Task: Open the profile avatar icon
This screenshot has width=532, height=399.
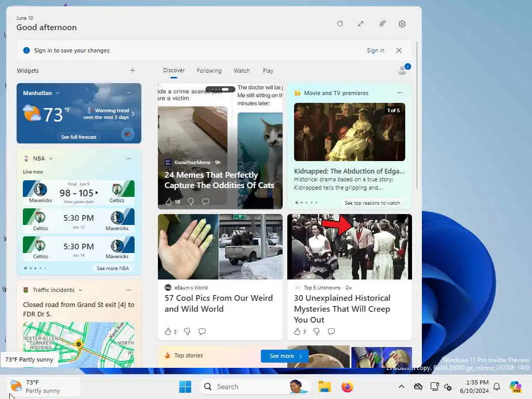Action: 403,69
